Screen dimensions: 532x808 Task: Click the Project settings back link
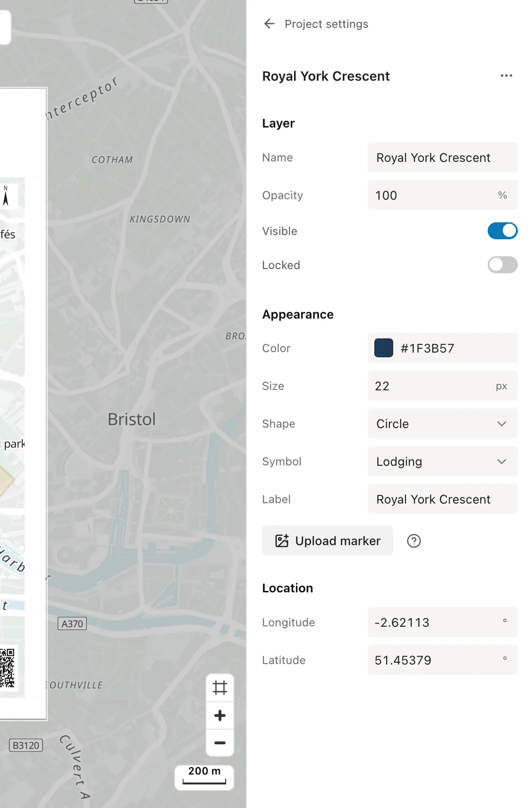326,24
